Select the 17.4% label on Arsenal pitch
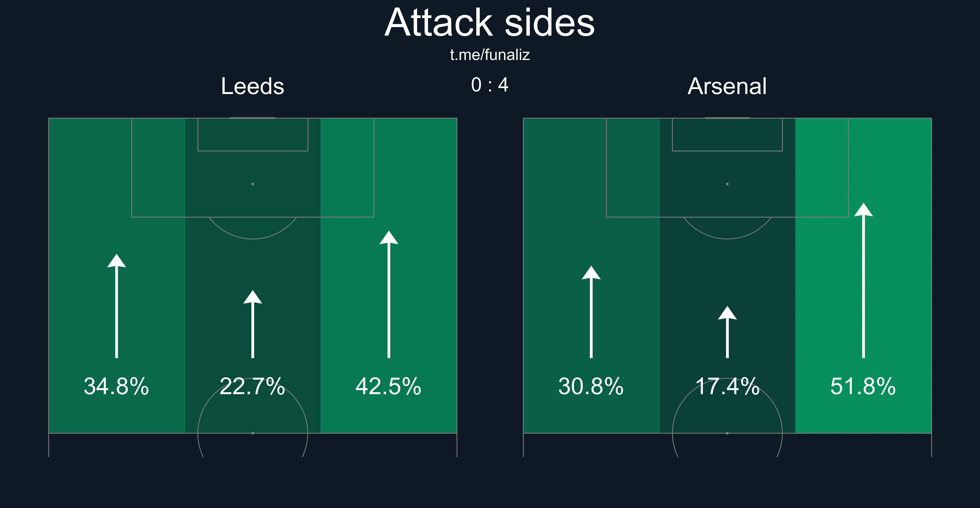Screen dimensions: 980x508 727,386
